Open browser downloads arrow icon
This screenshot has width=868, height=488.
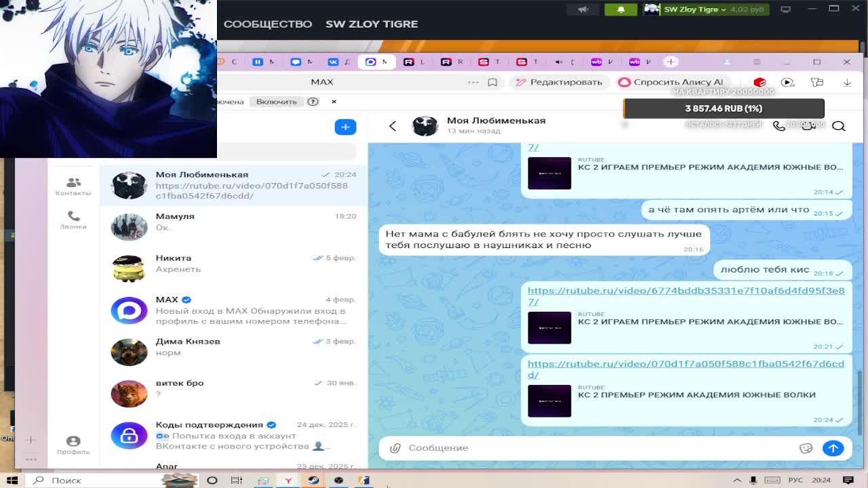point(847,82)
